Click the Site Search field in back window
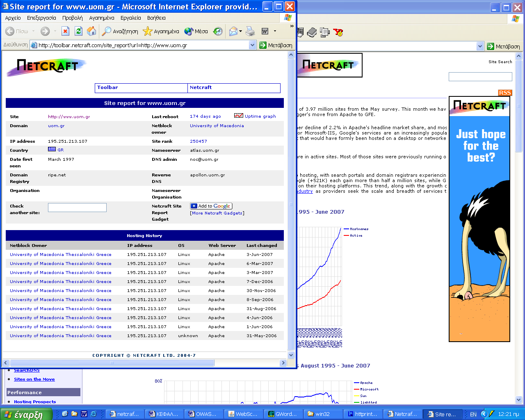 pyautogui.click(x=480, y=77)
